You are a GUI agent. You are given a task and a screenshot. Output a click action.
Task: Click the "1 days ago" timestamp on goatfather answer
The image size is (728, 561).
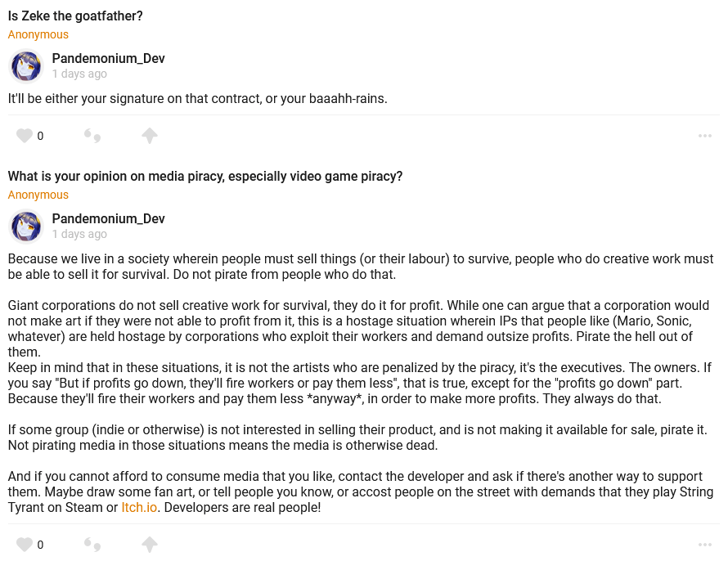click(79, 74)
